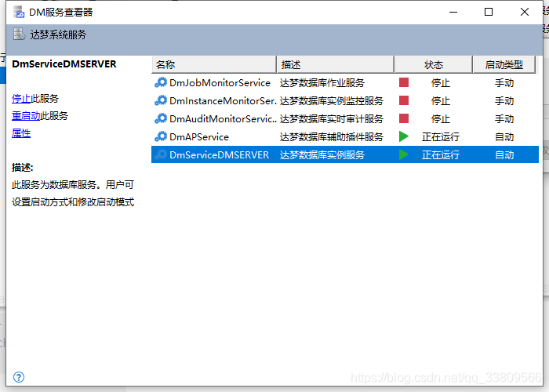Click red stopped icon for DmInstanceMonitorSer.
Viewport: 549px width, 392px height.
(x=404, y=100)
